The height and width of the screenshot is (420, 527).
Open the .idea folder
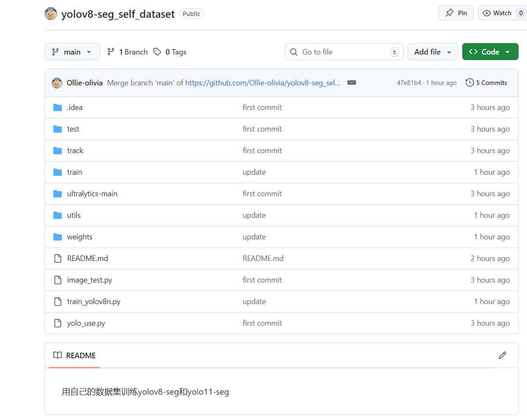[75, 107]
